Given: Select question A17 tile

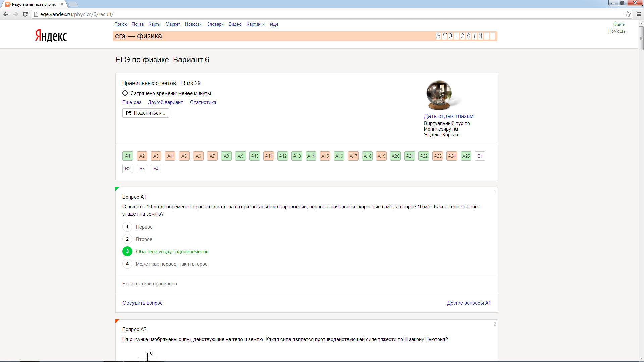Looking at the screenshot, I should 353,156.
